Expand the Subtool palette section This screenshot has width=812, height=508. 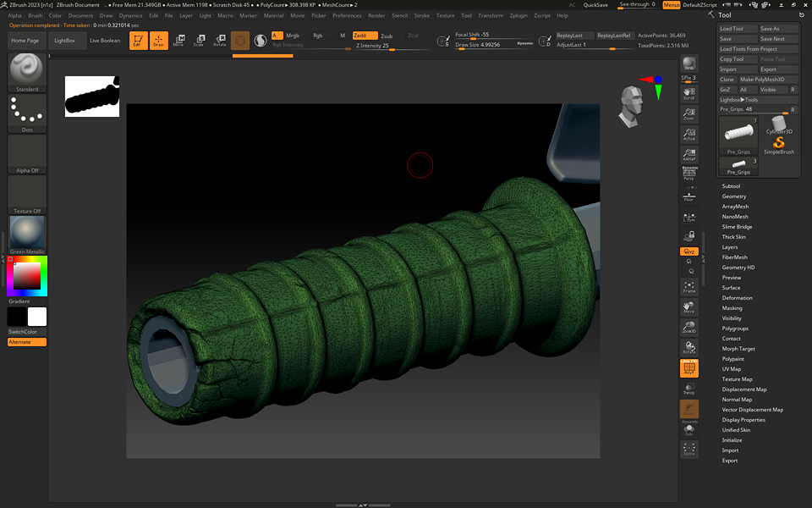pyautogui.click(x=731, y=186)
